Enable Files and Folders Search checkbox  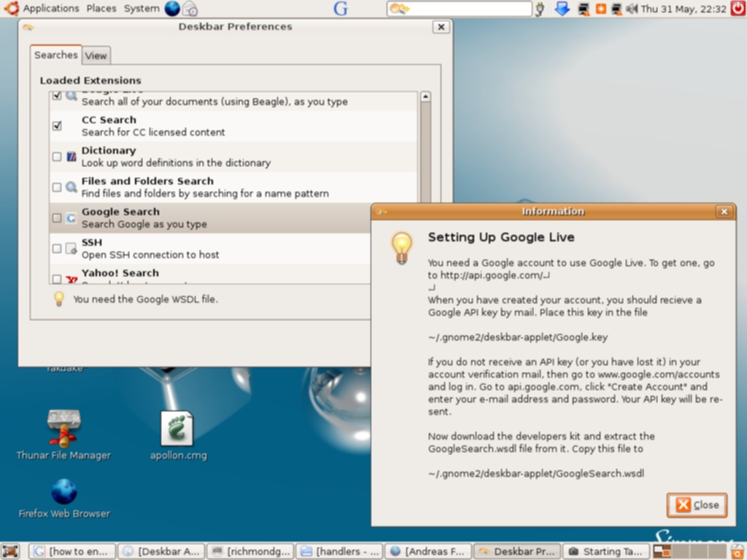pos(57,187)
